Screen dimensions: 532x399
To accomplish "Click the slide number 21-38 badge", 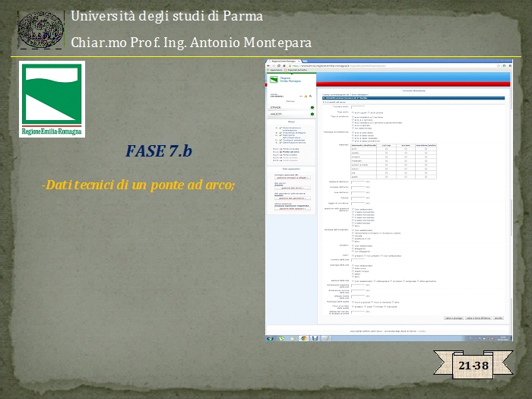I will pyautogui.click(x=473, y=366).
